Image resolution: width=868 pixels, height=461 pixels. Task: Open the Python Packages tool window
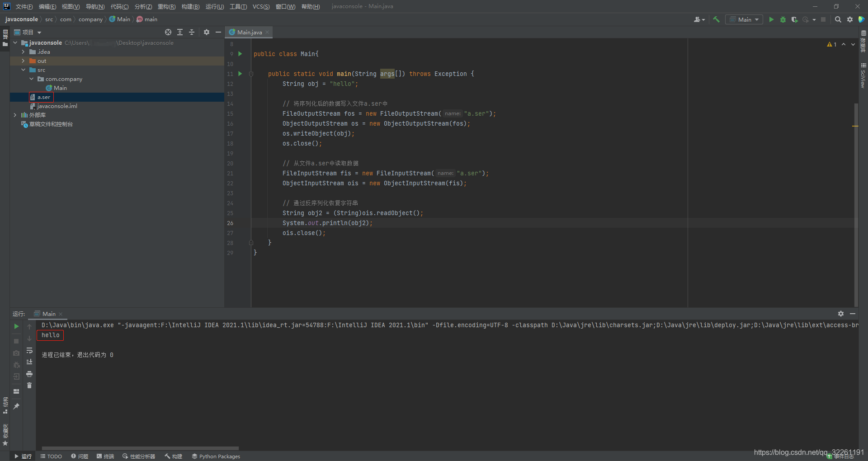(216, 456)
